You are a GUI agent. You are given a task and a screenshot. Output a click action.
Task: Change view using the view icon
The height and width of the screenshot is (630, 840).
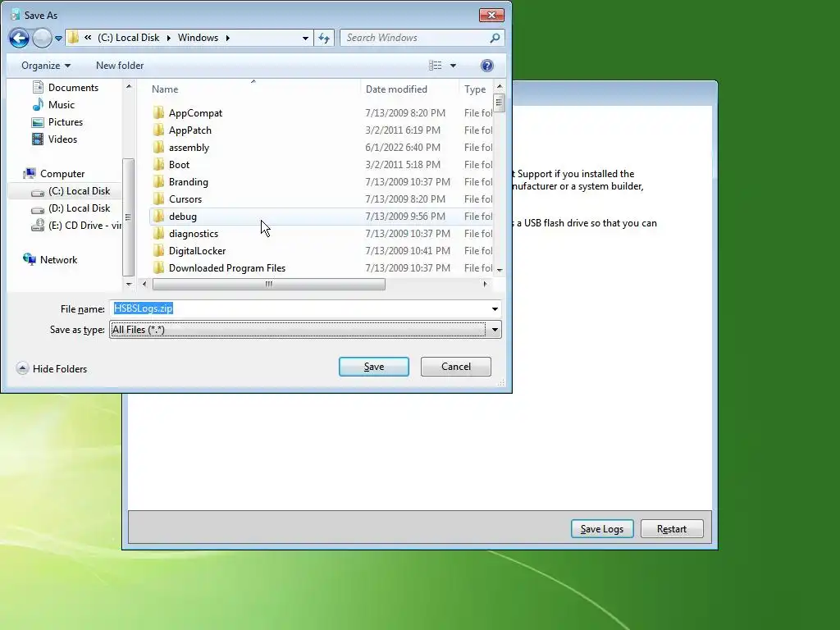435,66
